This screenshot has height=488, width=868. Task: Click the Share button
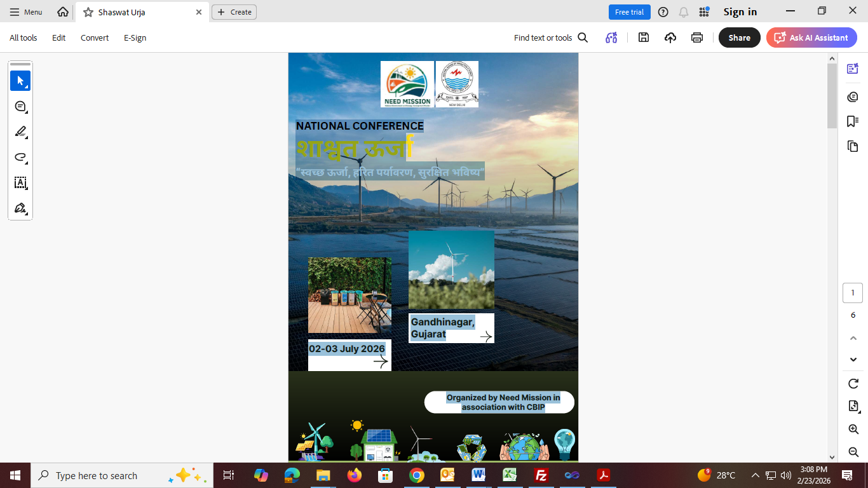coord(739,37)
